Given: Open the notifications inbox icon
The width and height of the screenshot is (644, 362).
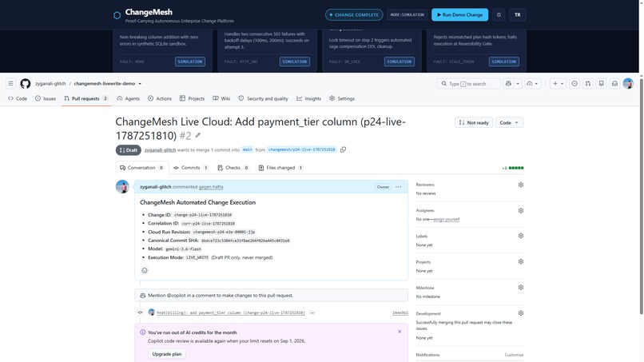Looking at the screenshot, I should (615, 83).
